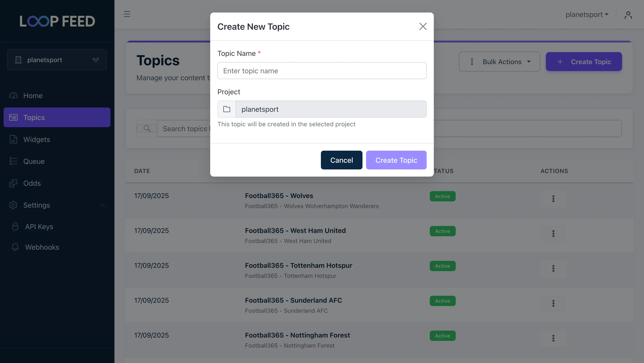Click the Cancel button in the dialog
644x363 pixels.
[341, 160]
